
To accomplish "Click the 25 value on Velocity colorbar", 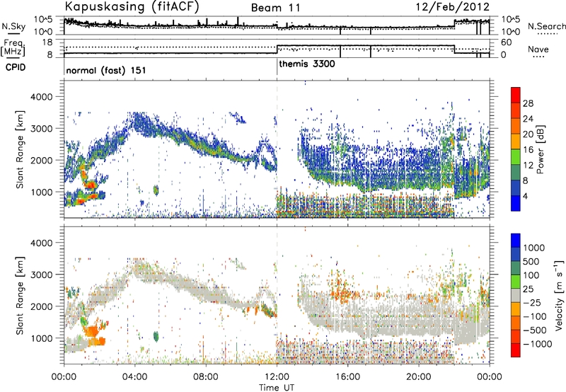I will click(x=528, y=289).
